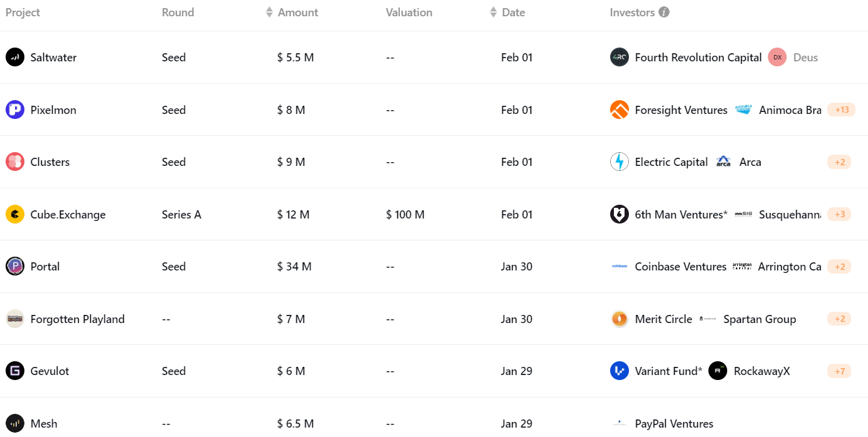This screenshot has height=437, width=868.
Task: Open the Forgotten Playland project page
Action: pyautogui.click(x=77, y=319)
